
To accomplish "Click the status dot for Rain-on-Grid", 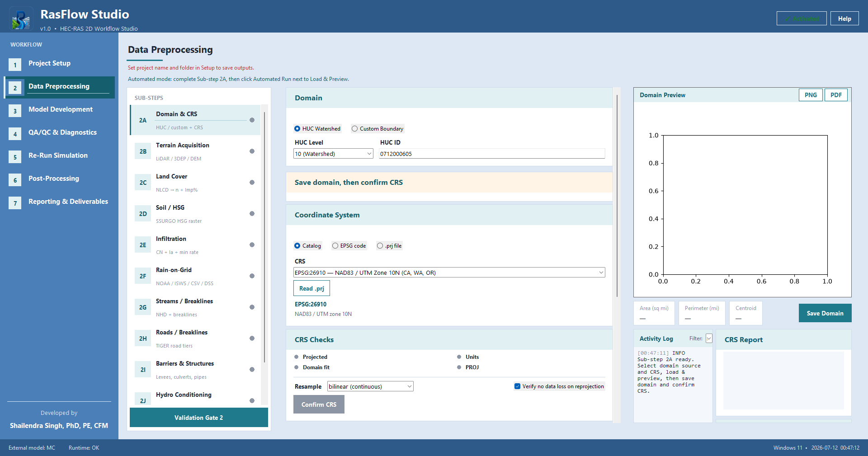I will 252,276.
